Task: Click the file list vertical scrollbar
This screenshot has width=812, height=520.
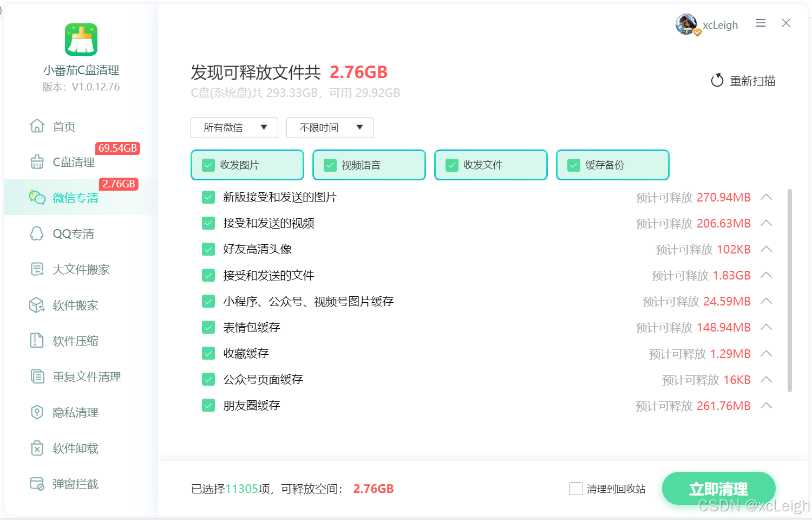Action: (790, 290)
